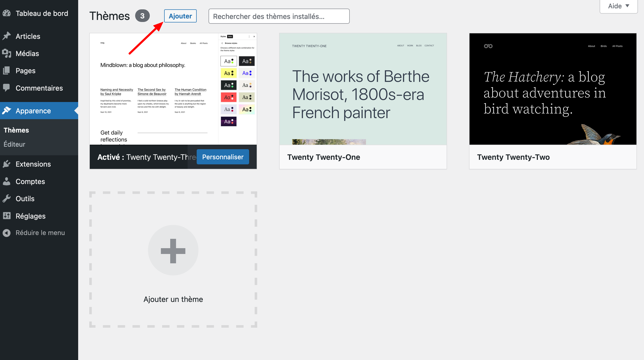Image resolution: width=644 pixels, height=360 pixels.
Task: Collapse the sidebar with Réduire le menu
Action: pyautogui.click(x=39, y=233)
